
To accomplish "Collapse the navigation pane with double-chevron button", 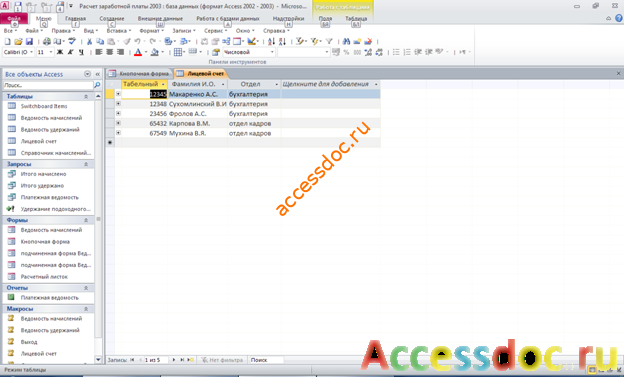I will (98, 74).
